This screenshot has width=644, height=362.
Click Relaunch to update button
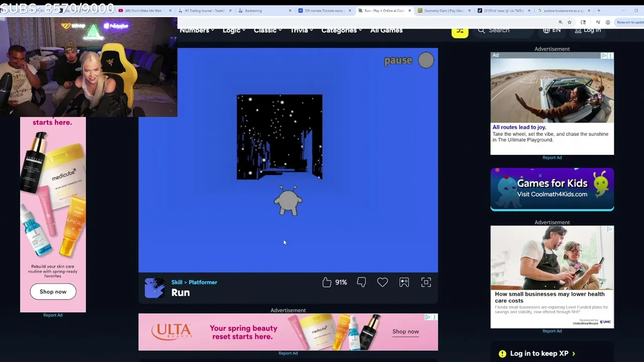pyautogui.click(x=629, y=22)
